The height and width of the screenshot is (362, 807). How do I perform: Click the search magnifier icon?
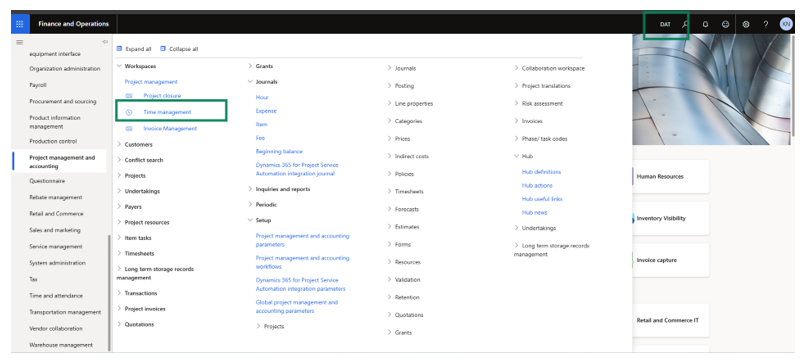click(x=685, y=24)
